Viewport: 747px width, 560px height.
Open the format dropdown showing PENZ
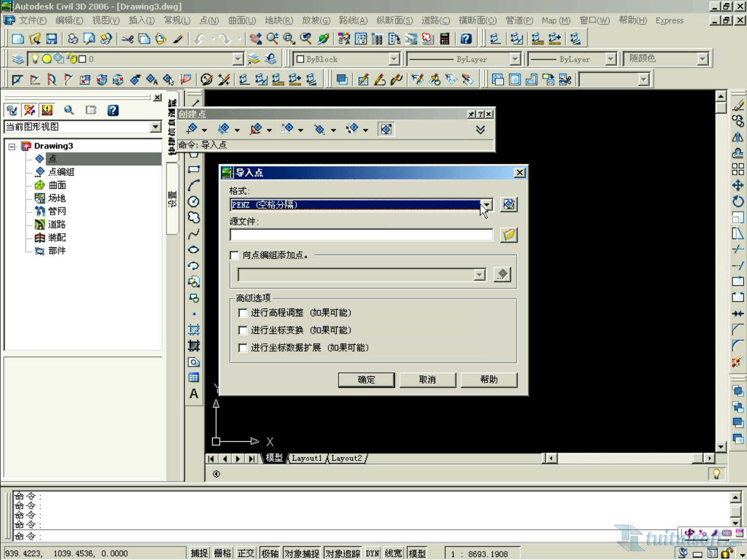(486, 204)
